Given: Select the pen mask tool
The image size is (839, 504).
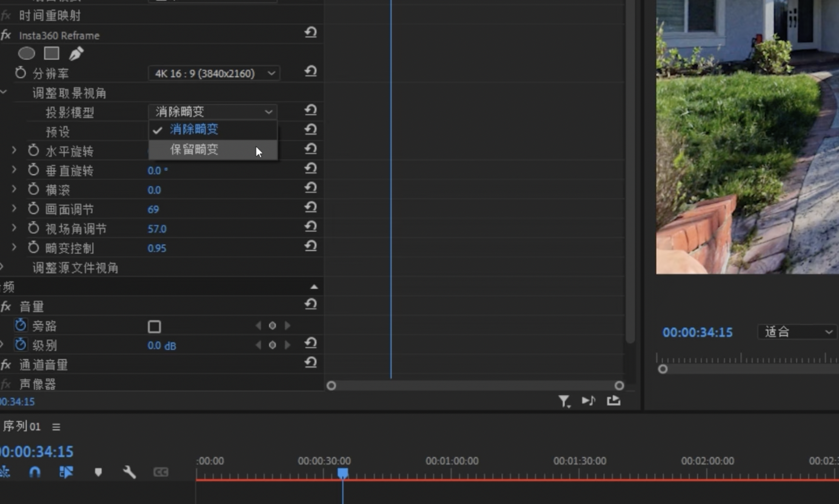Looking at the screenshot, I should pos(76,53).
